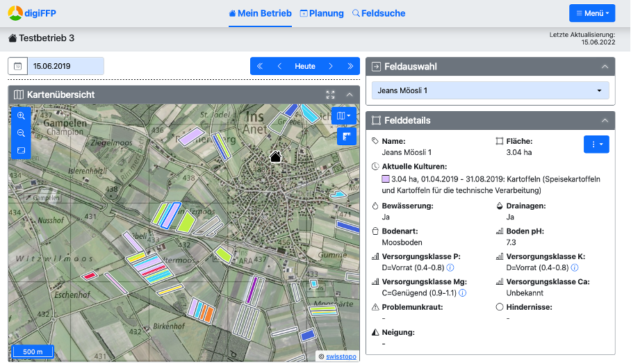Click the Heute button
631x364 pixels.
pyautogui.click(x=305, y=67)
